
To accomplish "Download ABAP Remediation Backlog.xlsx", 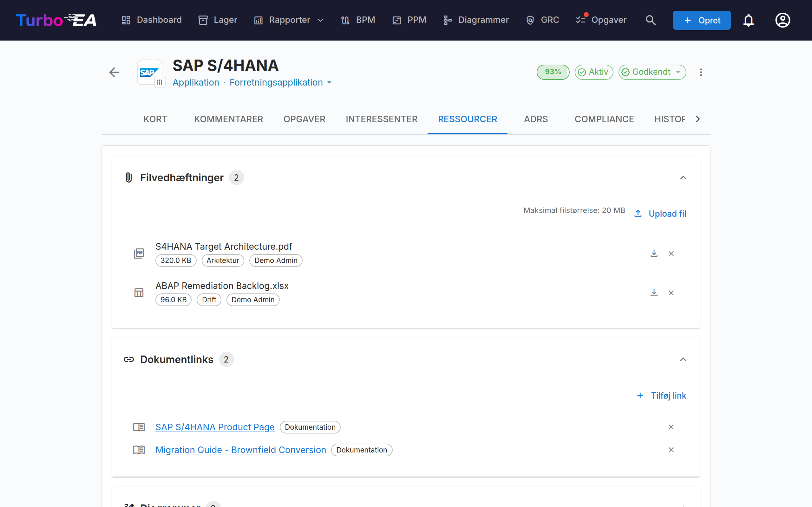I will coord(654,293).
